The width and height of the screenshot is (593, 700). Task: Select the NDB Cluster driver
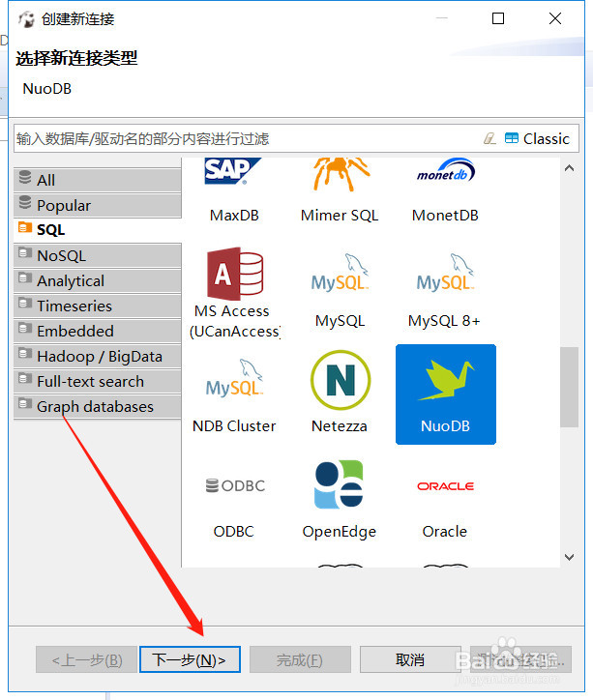click(234, 394)
